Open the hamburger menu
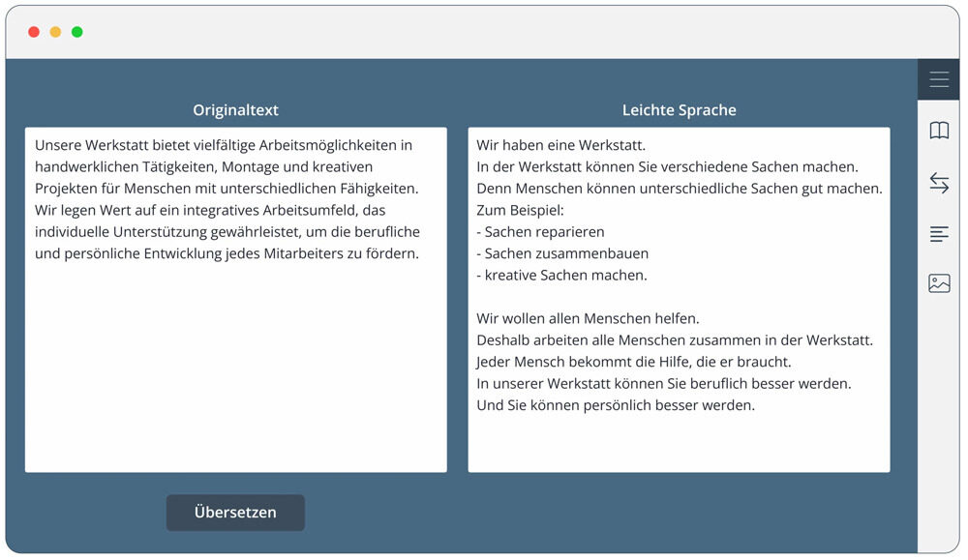The height and width of the screenshot is (560, 968). pos(938,79)
